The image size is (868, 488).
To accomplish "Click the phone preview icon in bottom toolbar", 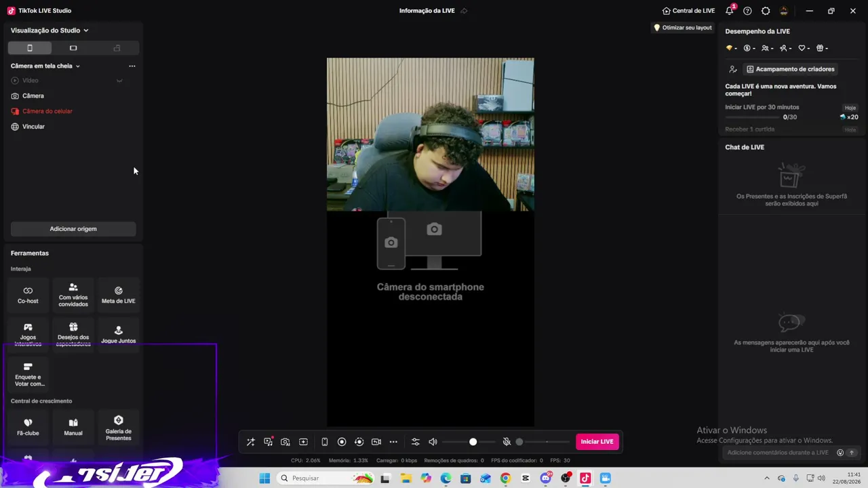I will pos(324,442).
